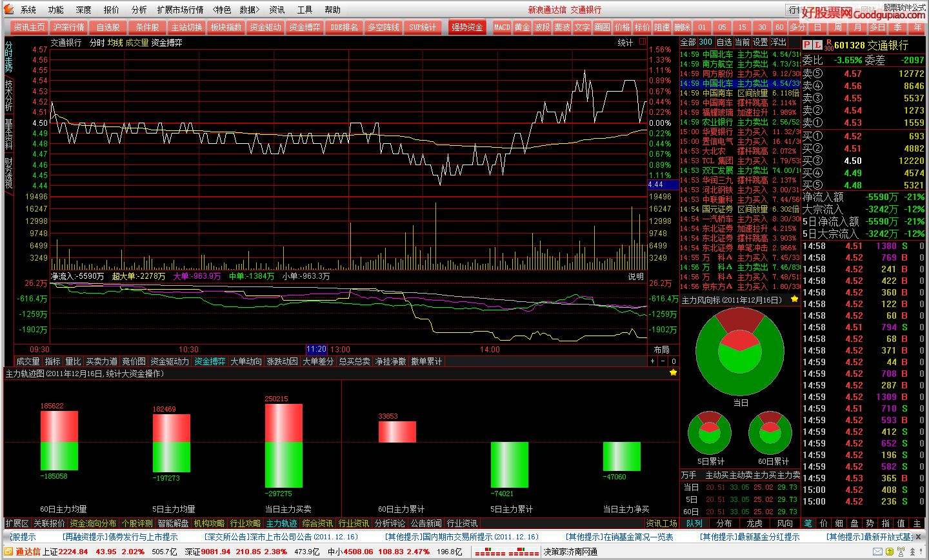929x560 pixels.
Task: Open 设置 in the alerts panel
Action: click(760, 42)
